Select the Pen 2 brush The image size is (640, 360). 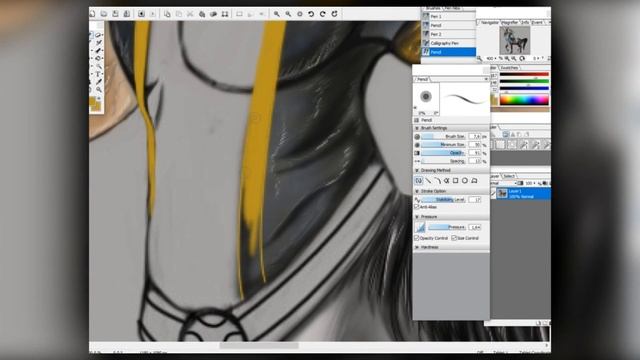[449, 34]
